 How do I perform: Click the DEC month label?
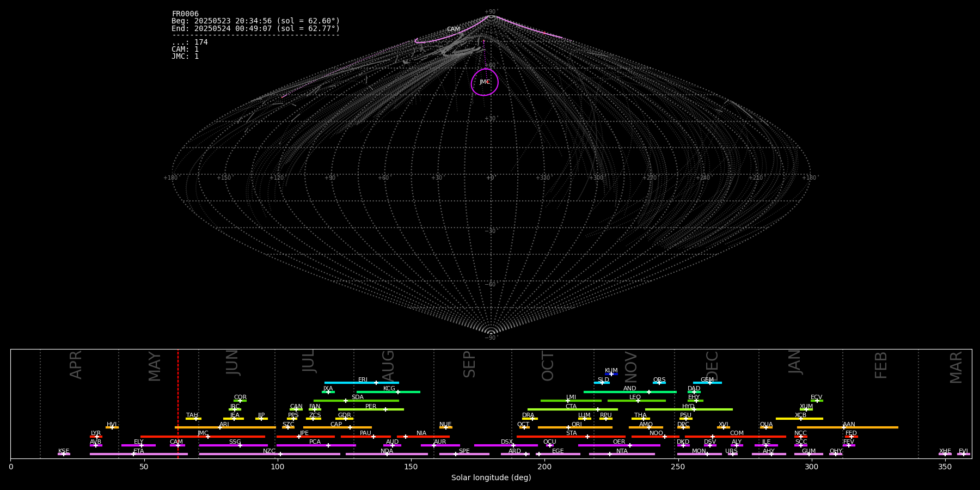click(x=712, y=366)
